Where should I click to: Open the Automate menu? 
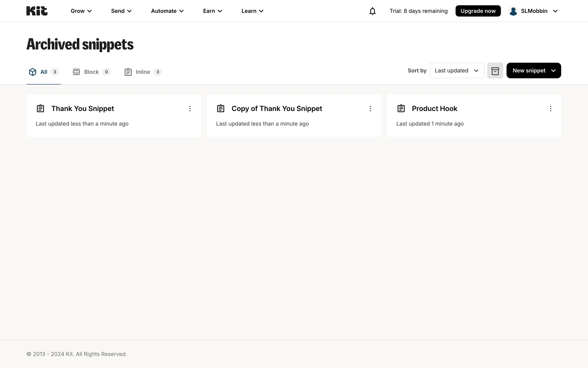(x=167, y=11)
